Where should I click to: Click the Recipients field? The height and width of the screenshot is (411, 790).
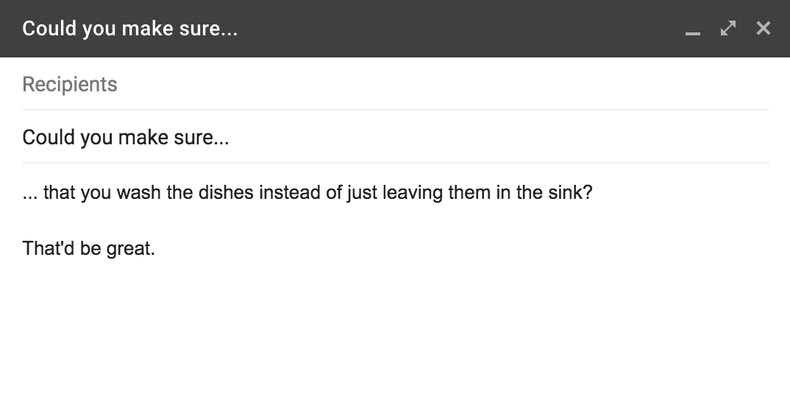[x=70, y=84]
